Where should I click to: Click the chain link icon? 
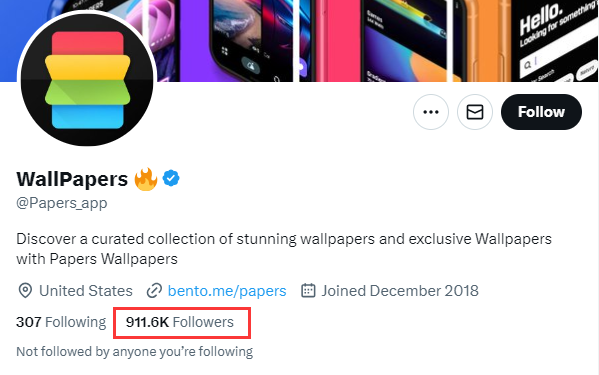click(x=154, y=291)
